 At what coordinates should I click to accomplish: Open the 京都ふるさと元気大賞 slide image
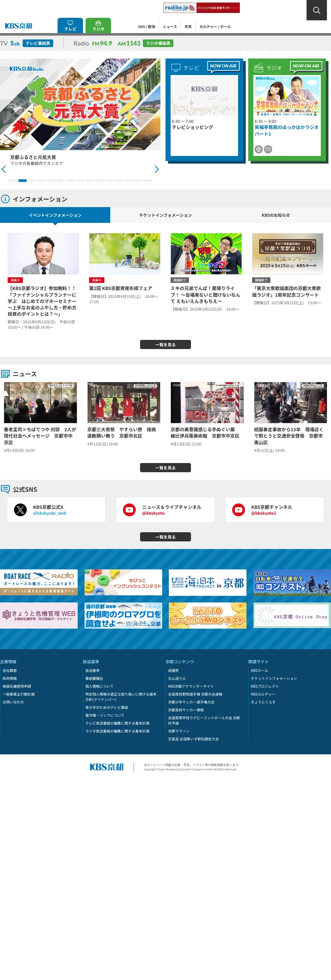pyautogui.click(x=80, y=104)
